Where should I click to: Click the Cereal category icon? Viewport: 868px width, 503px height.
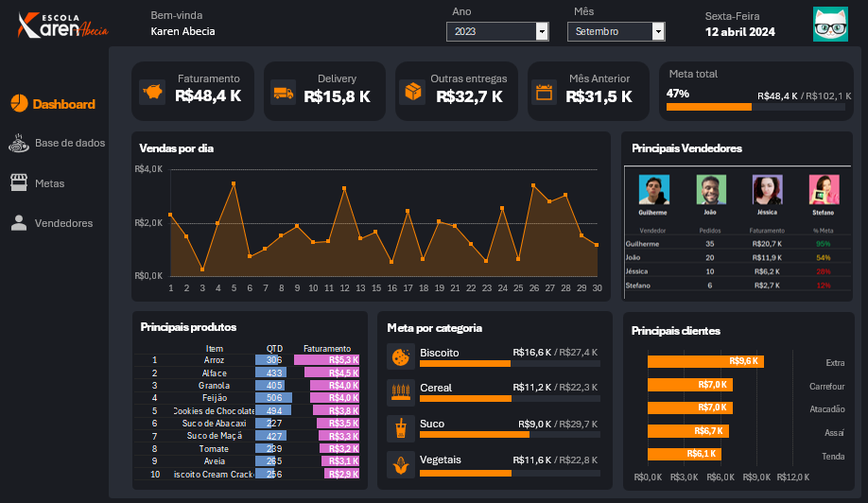pyautogui.click(x=400, y=391)
